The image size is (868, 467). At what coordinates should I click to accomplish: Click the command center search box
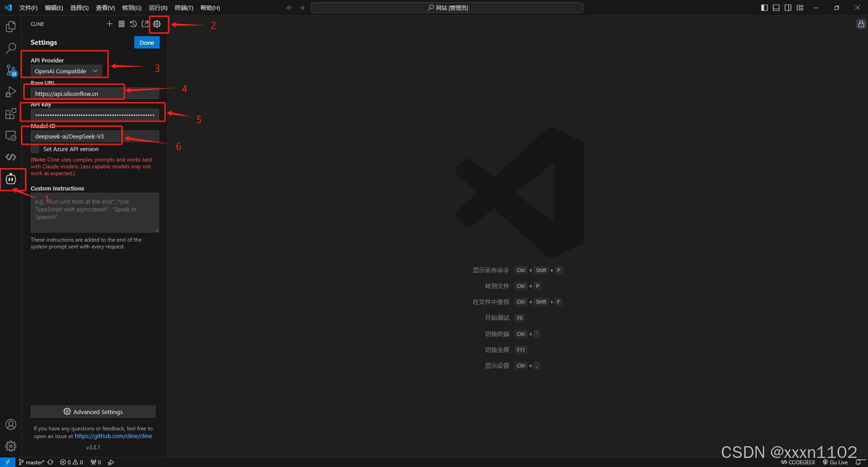click(447, 8)
